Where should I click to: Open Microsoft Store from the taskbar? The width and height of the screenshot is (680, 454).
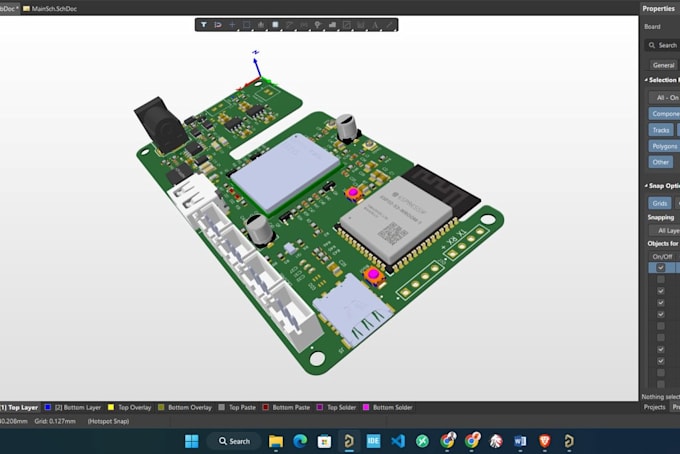[x=324, y=441]
